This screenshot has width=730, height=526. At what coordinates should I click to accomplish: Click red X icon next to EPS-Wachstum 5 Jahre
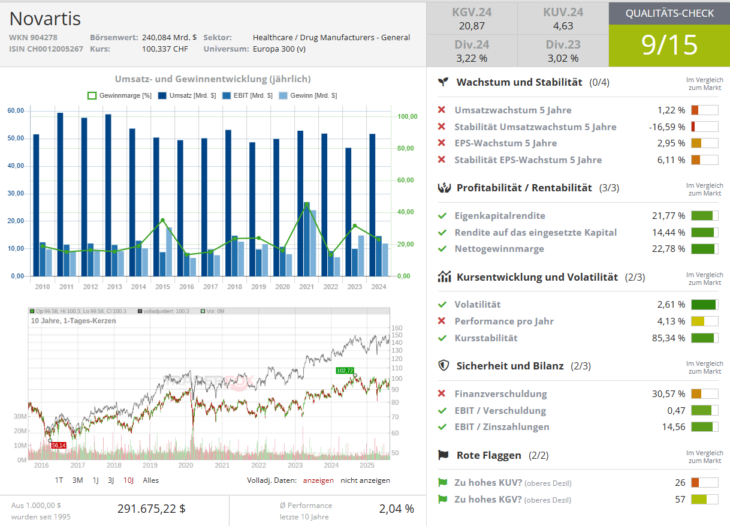(442, 143)
